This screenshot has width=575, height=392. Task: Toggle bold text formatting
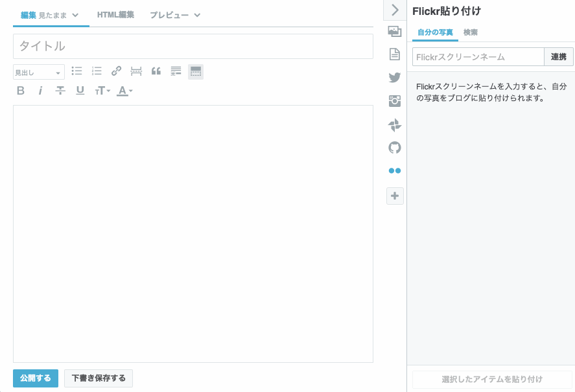[20, 91]
